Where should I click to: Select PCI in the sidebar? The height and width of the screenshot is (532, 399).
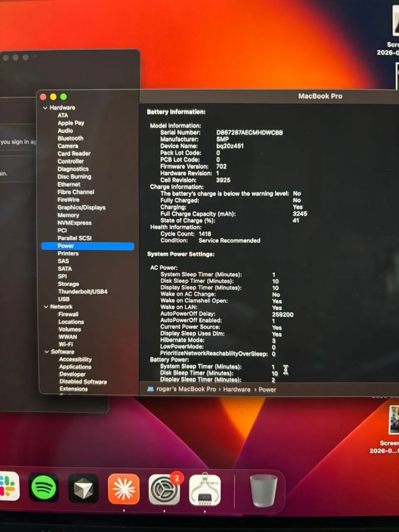pyautogui.click(x=62, y=230)
